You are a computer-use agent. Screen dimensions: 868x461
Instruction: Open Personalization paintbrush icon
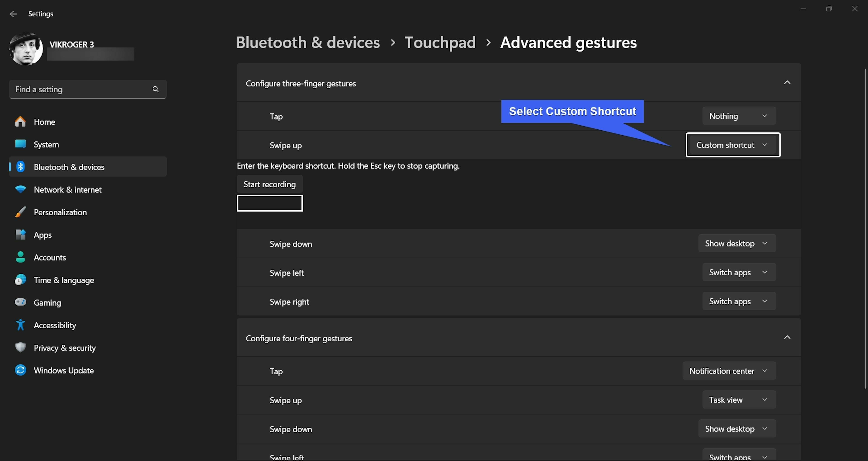[20, 212]
